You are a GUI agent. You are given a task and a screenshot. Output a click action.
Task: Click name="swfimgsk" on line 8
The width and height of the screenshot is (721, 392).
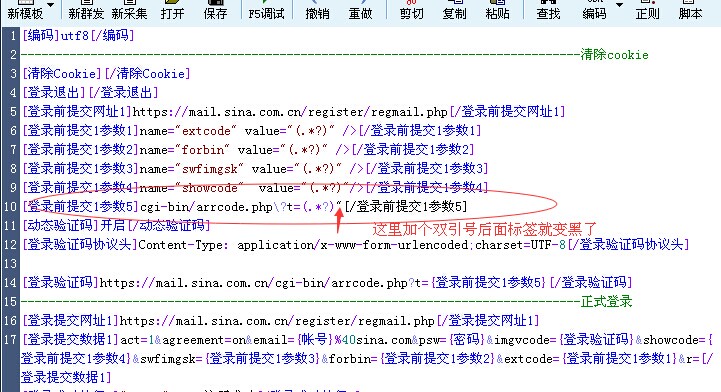[191, 169]
